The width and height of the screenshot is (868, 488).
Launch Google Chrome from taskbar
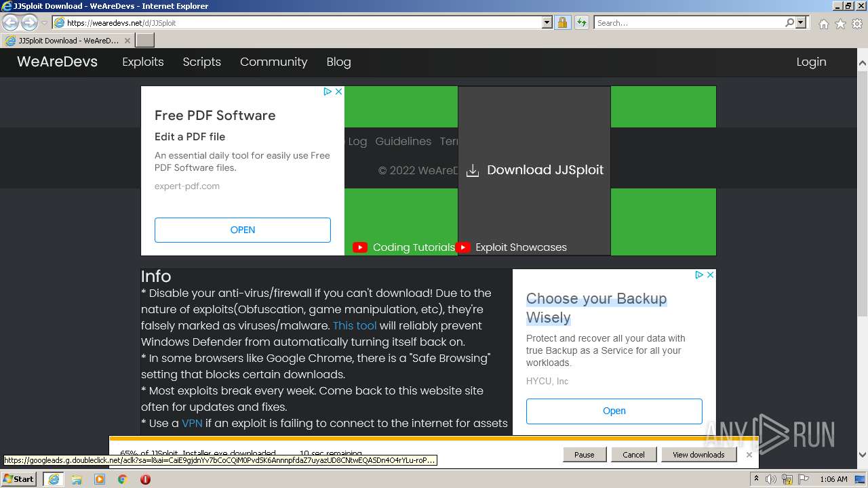coord(123,479)
